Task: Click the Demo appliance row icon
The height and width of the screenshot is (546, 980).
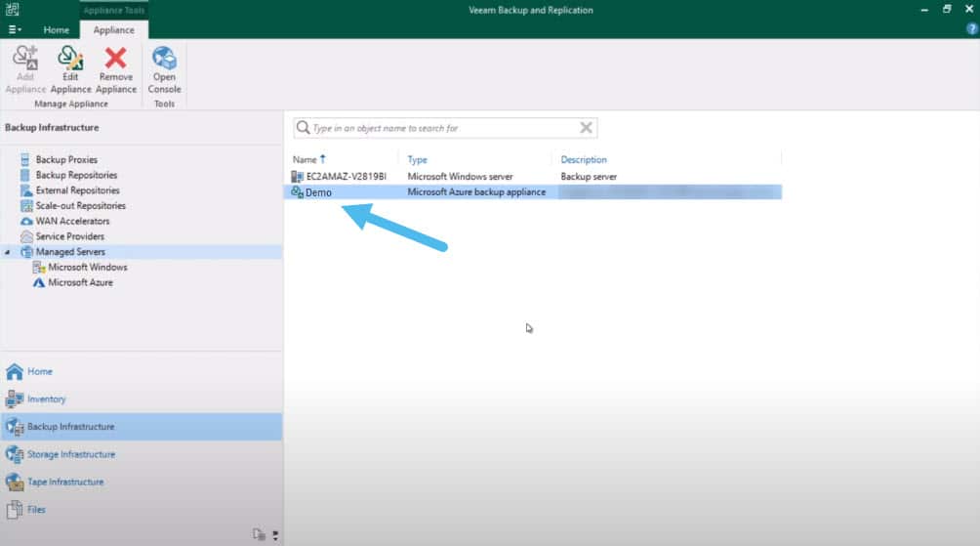Action: (x=297, y=192)
